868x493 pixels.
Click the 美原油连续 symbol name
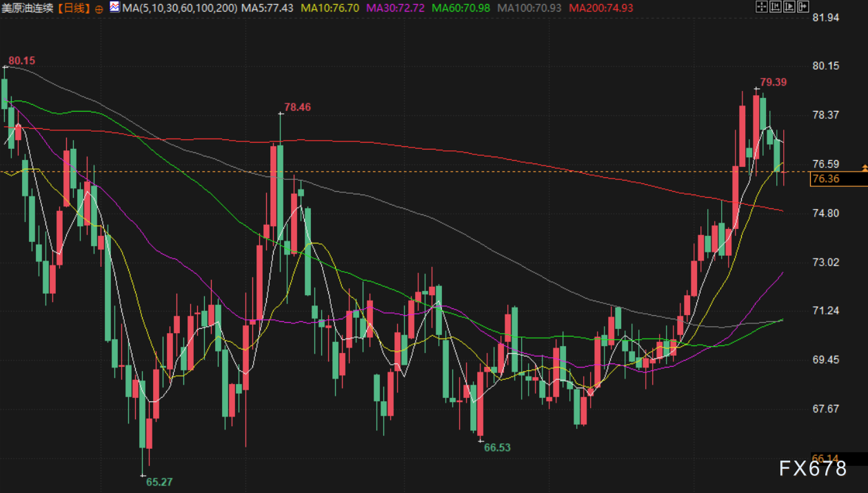click(28, 8)
